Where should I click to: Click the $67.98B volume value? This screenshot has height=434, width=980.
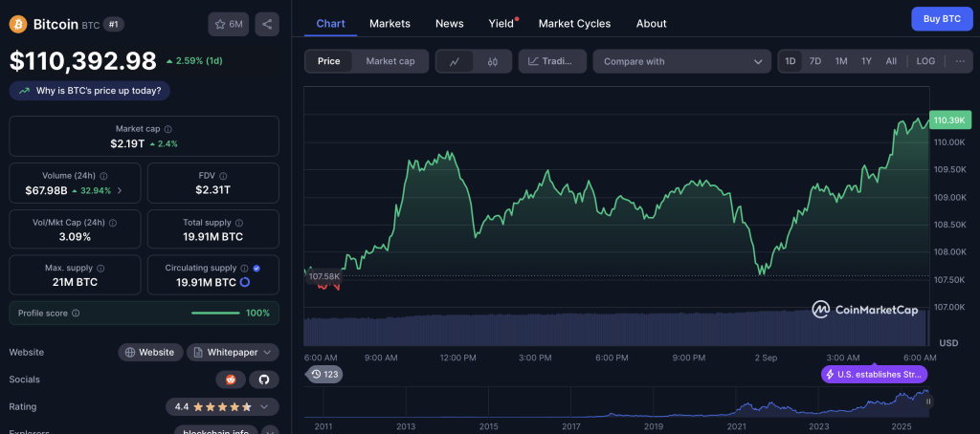point(46,190)
